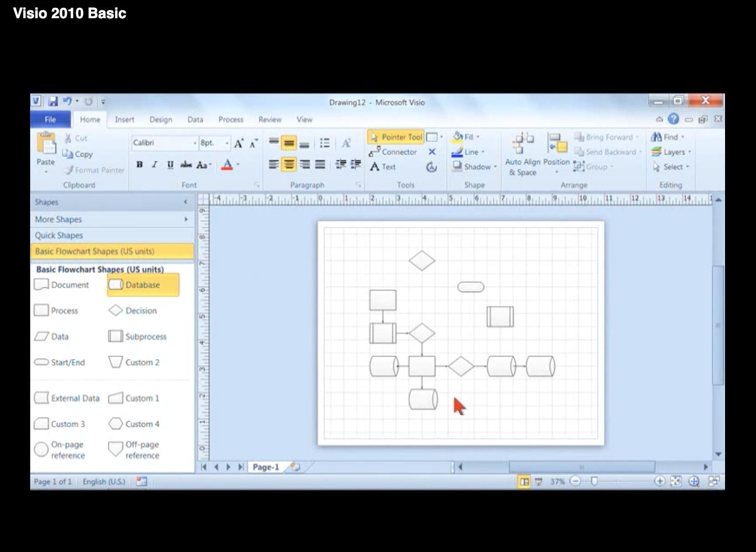
Task: Click the Find button
Action: point(668,137)
